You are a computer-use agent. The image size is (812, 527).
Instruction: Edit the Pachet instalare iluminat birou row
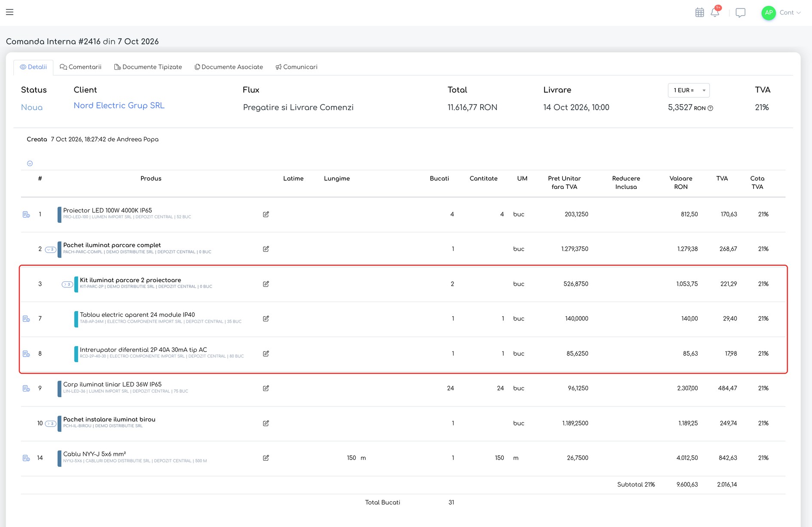click(x=266, y=423)
